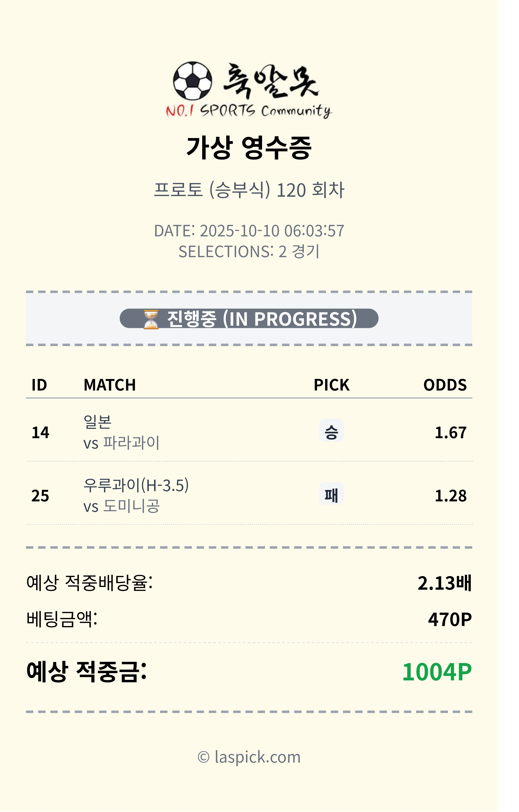
Task: Click the 1.67 odds value
Action: [x=451, y=433]
